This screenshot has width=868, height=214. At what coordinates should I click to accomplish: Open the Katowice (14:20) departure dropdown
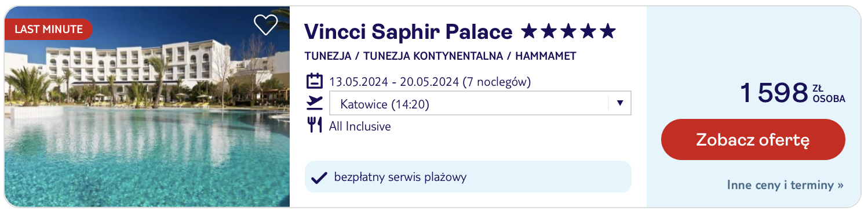click(x=480, y=104)
